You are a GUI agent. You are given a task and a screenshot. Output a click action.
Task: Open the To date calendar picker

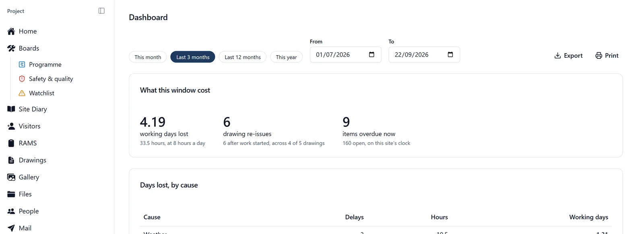pos(450,55)
